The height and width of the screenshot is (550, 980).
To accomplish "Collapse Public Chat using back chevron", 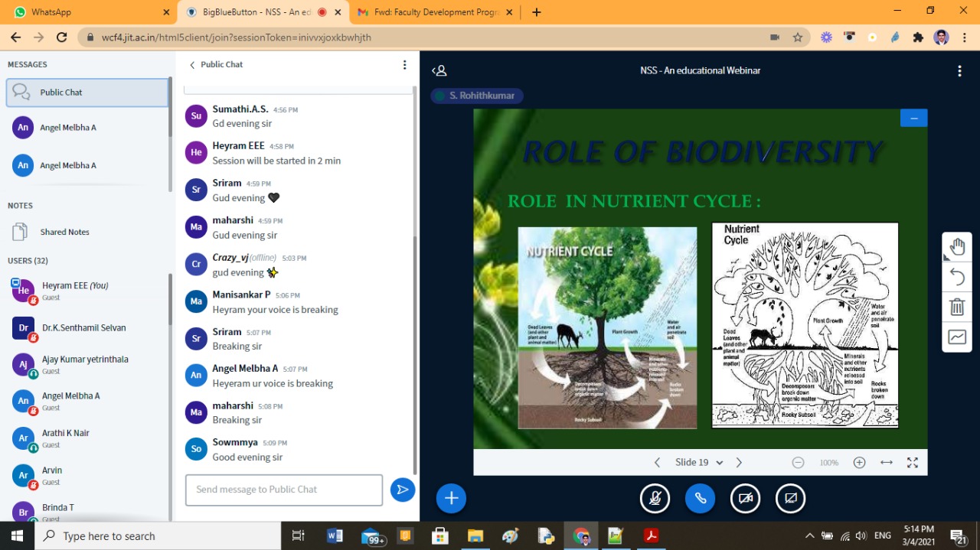I will point(191,64).
